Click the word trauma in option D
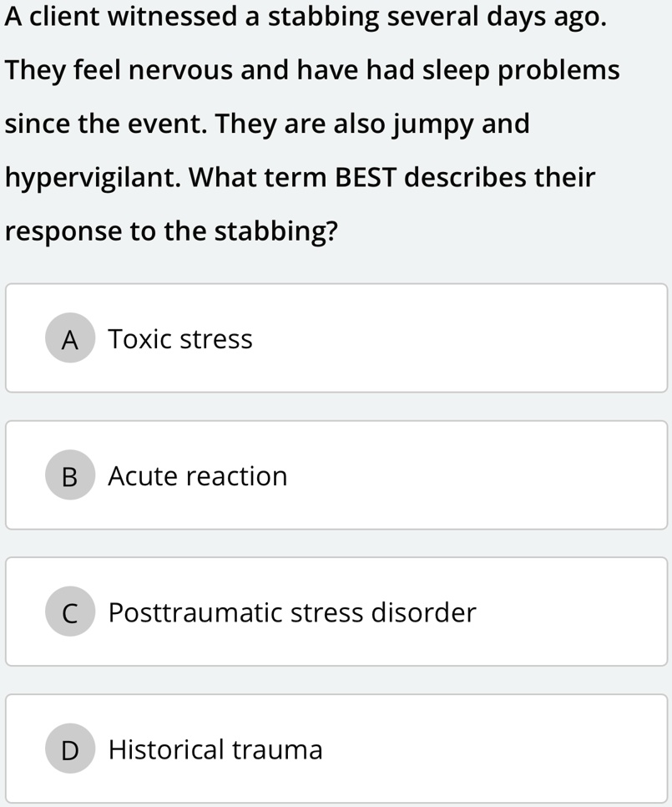 point(277,749)
